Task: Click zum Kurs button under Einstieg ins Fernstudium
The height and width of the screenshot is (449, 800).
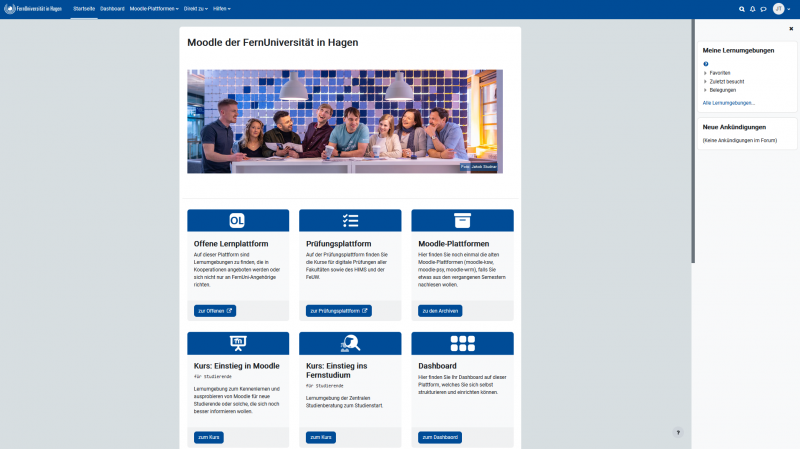Action: tap(321, 437)
